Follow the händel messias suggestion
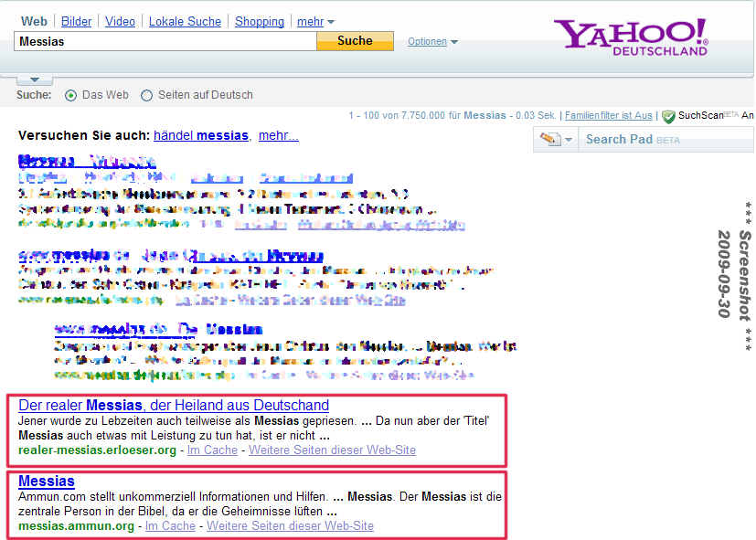 [200, 135]
